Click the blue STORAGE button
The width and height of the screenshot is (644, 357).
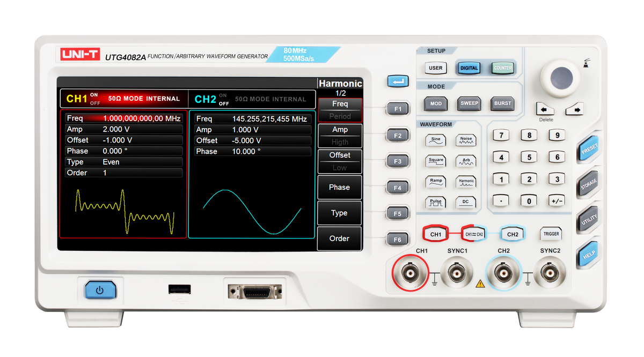tap(589, 184)
